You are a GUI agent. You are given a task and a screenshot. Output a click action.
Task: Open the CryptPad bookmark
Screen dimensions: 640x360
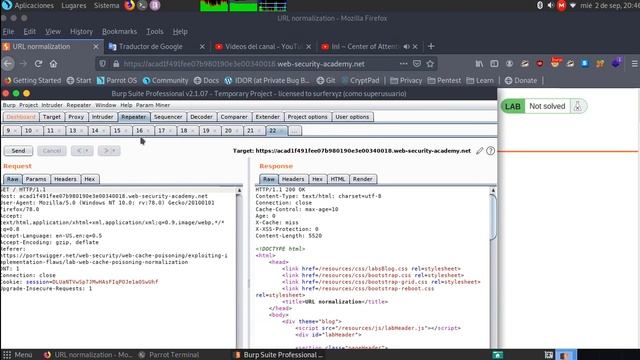(x=360, y=81)
